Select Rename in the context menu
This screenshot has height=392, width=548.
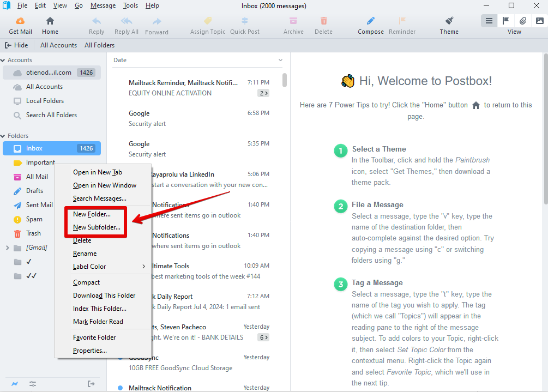click(x=85, y=254)
